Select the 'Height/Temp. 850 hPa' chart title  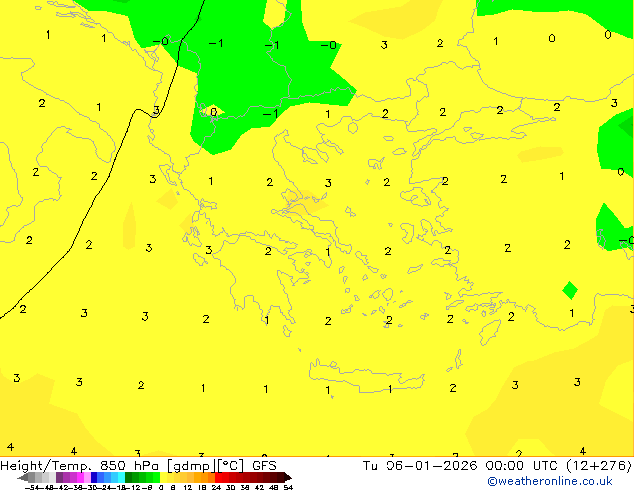click(79, 466)
